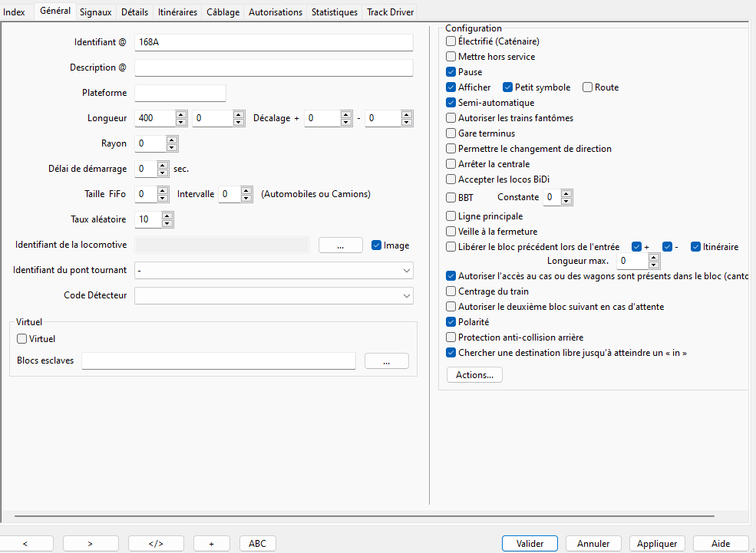Uncheck the Pause checkbox
The height and width of the screenshot is (553, 756).
point(451,72)
